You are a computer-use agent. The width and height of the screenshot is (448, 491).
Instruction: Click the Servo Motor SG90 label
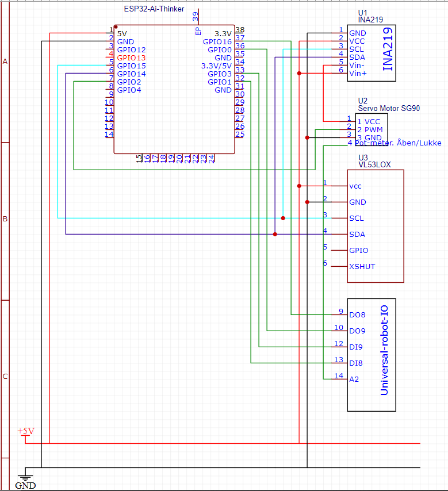coord(389,108)
